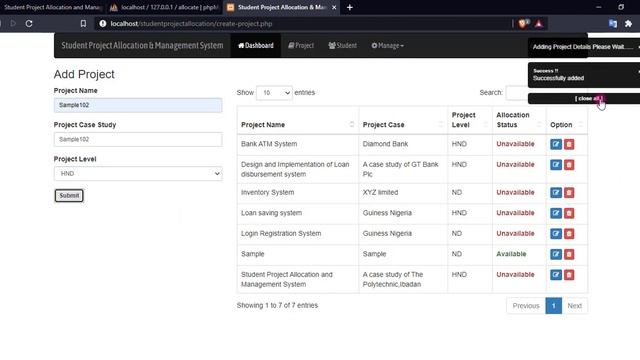This screenshot has height=360, width=640.
Task: Click the table Search box
Action: point(516,93)
